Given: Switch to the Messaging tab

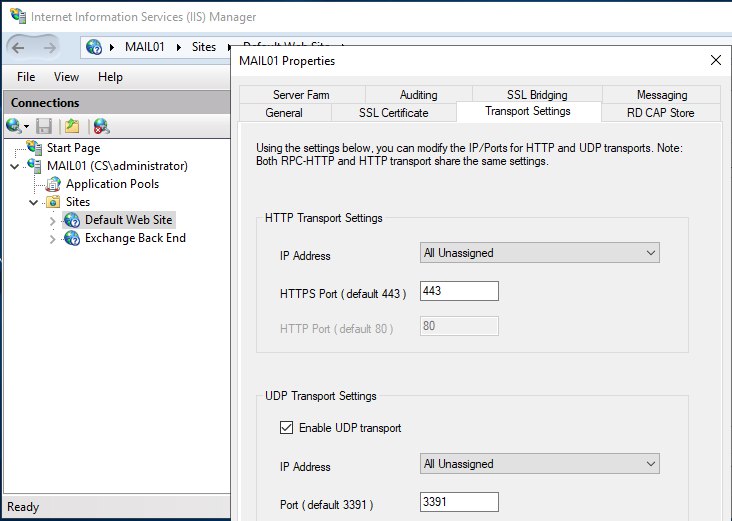Looking at the screenshot, I should pyautogui.click(x=662, y=95).
